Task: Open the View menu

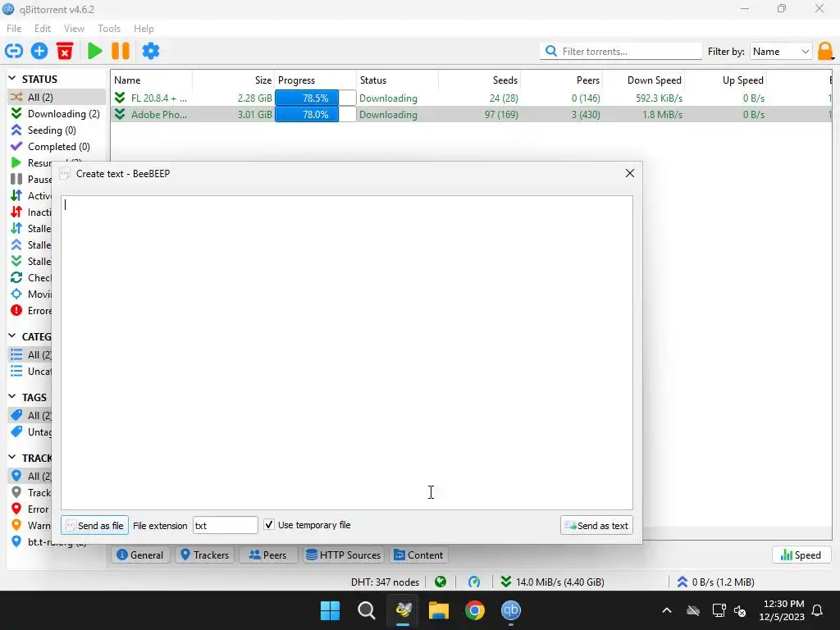Action: coord(74,29)
